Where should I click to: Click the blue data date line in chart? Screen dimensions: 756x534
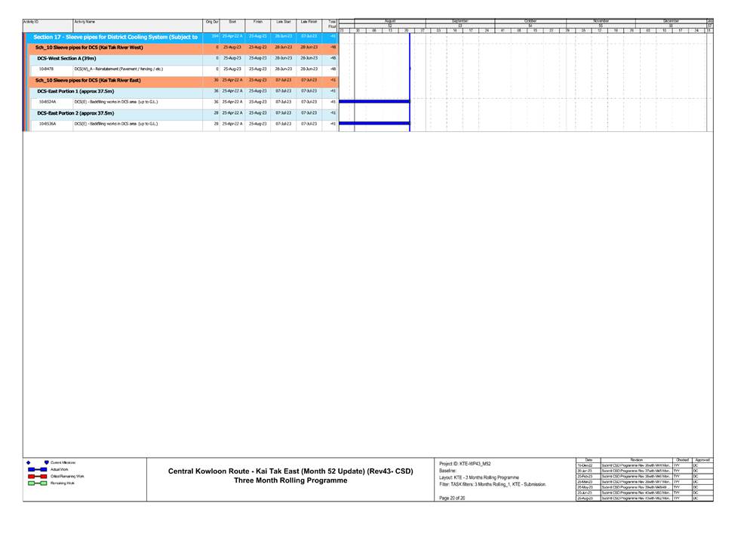[x=410, y=83]
